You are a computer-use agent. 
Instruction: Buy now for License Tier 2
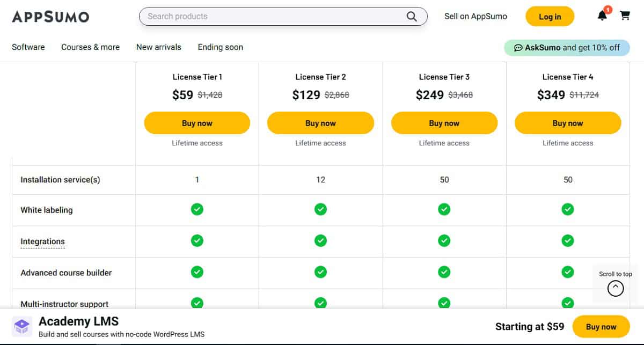click(320, 123)
